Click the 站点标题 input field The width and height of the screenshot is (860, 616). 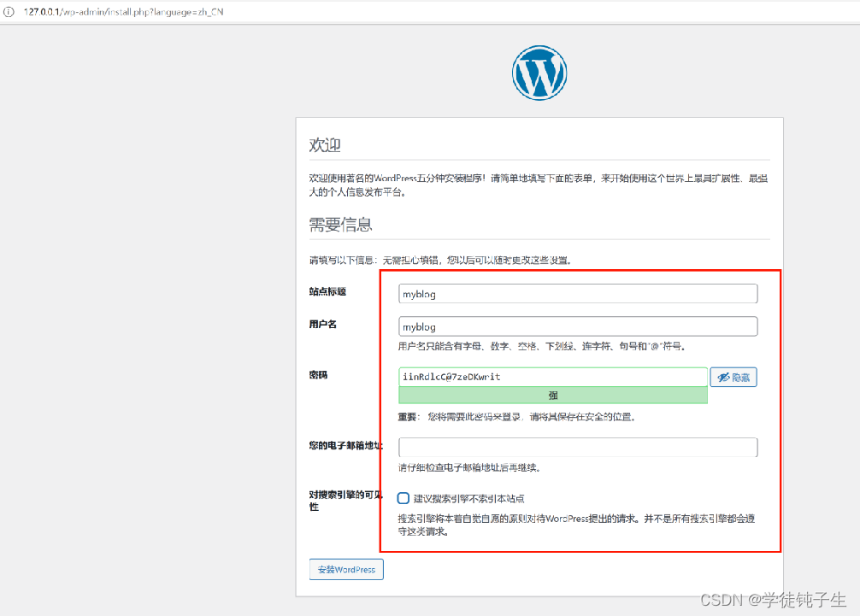(x=578, y=294)
